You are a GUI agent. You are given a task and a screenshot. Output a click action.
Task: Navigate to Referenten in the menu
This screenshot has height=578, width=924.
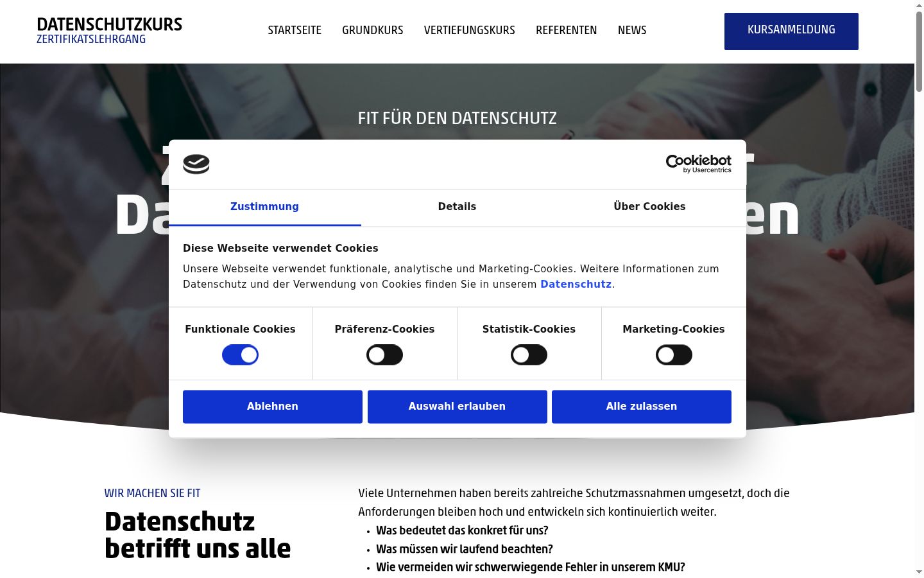tap(567, 30)
